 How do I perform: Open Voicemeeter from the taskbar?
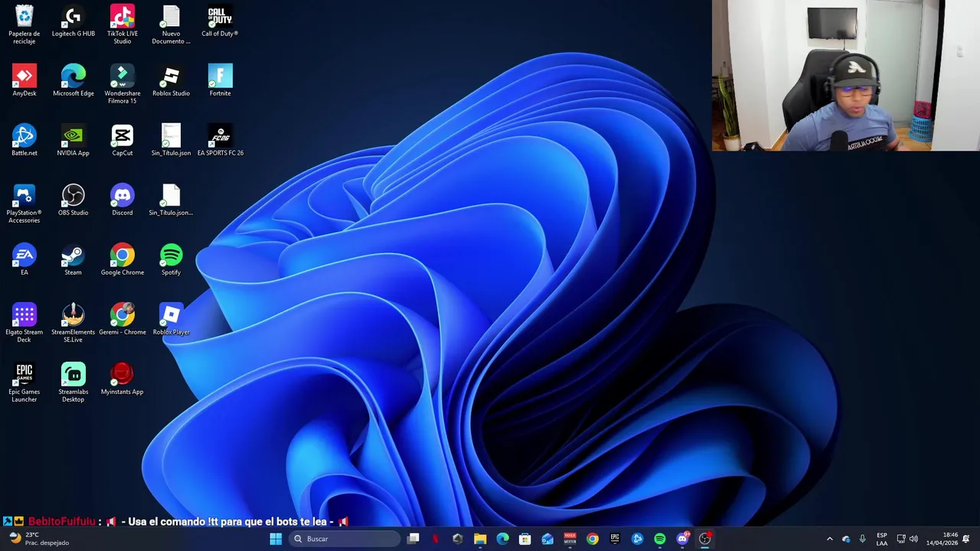(570, 539)
